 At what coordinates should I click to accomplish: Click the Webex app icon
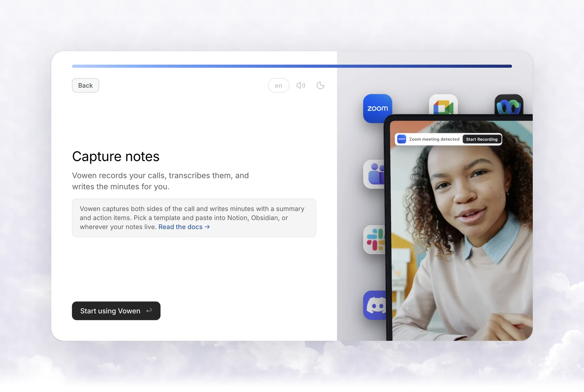tap(509, 104)
